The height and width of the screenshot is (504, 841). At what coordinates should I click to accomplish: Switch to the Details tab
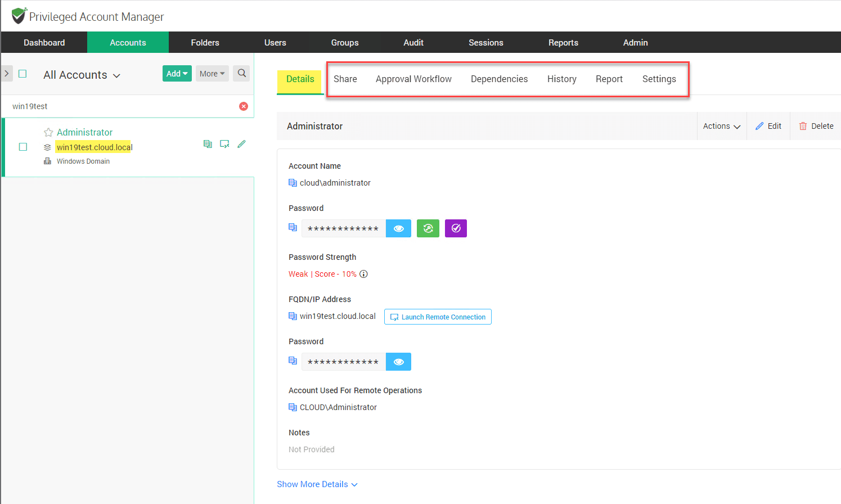300,79
